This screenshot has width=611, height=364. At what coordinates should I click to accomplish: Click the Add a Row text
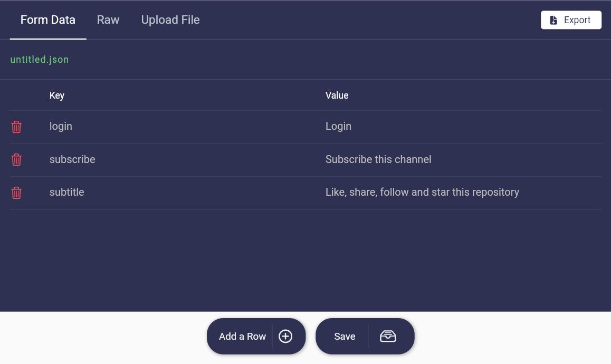(242, 336)
